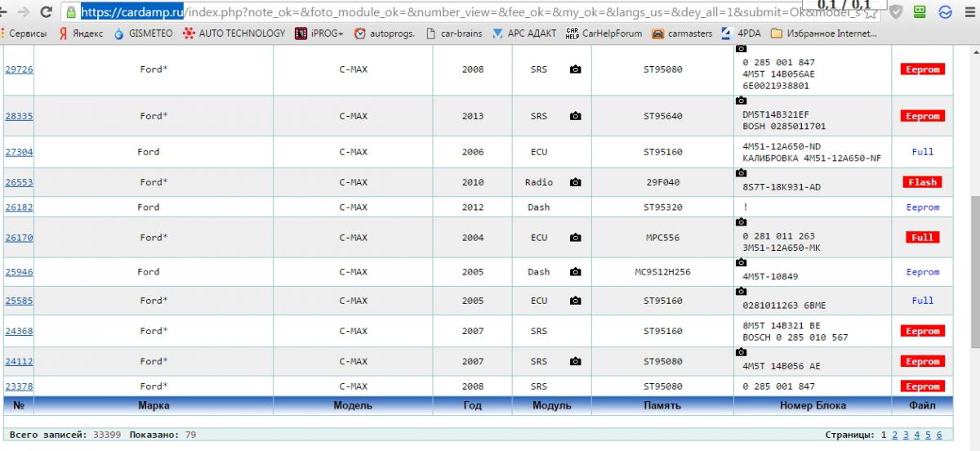Image resolution: width=980 pixels, height=451 pixels.
Task: Open the car-brains bookmark
Action: click(454, 33)
